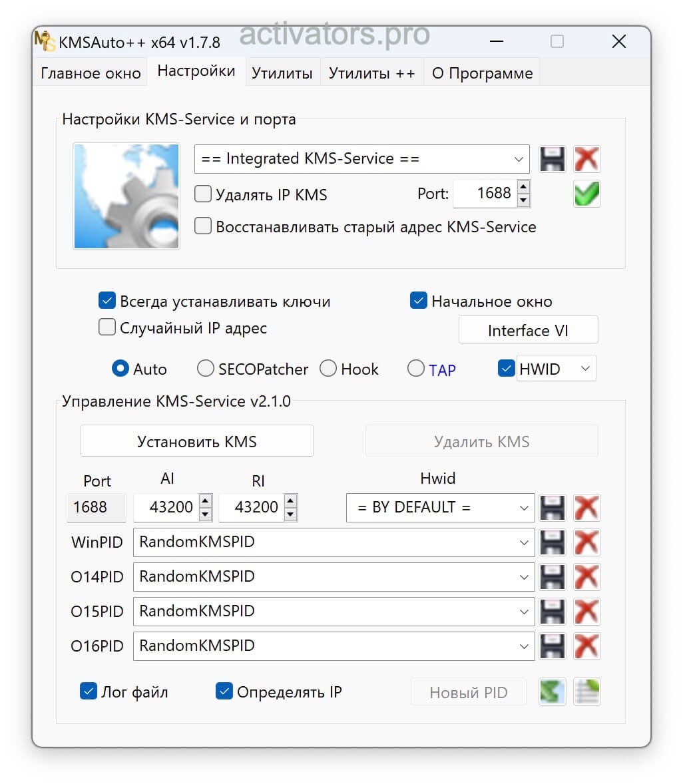Delete the O14PID value with red X
The width and height of the screenshot is (683, 784).
pos(586,576)
